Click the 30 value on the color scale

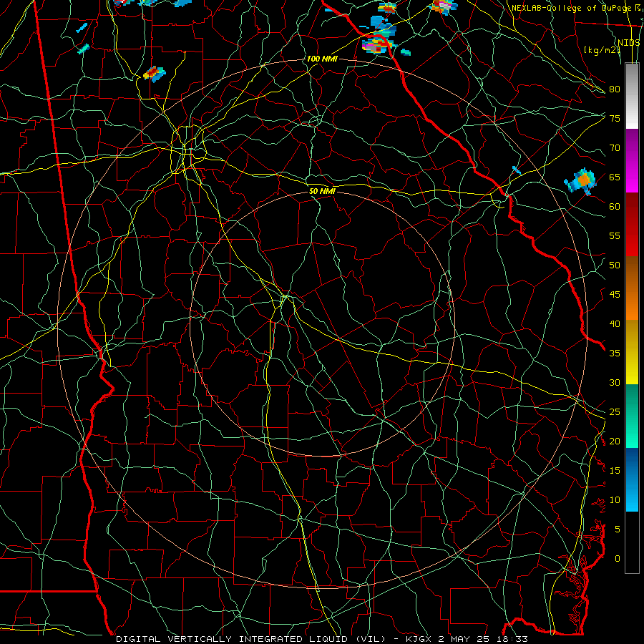[615, 382]
